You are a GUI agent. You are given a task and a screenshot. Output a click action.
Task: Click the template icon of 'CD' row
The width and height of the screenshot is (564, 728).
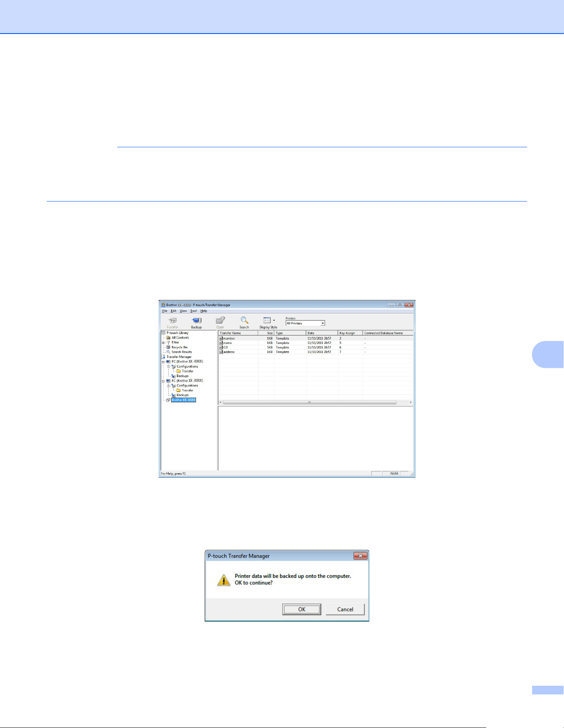[x=221, y=347]
